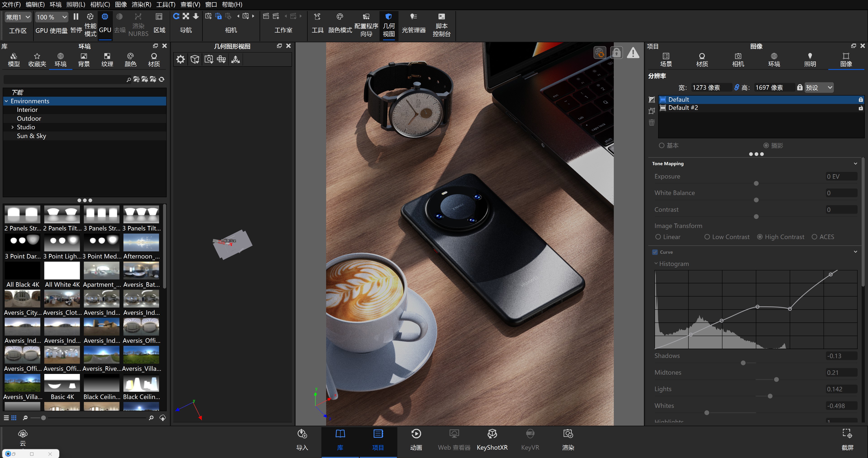868x458 pixels.
Task: Uncheck the Curve checkbox
Action: coord(655,252)
